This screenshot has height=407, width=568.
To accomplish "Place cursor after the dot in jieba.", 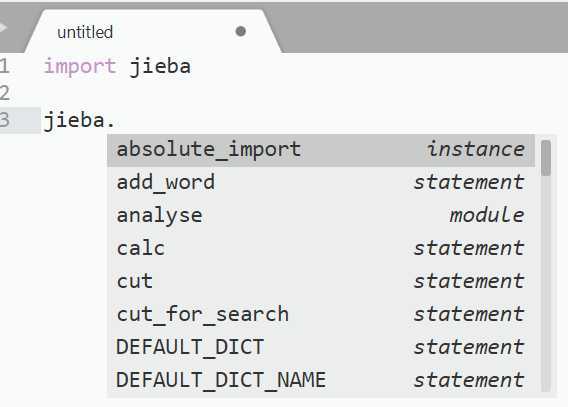I will [x=116, y=120].
